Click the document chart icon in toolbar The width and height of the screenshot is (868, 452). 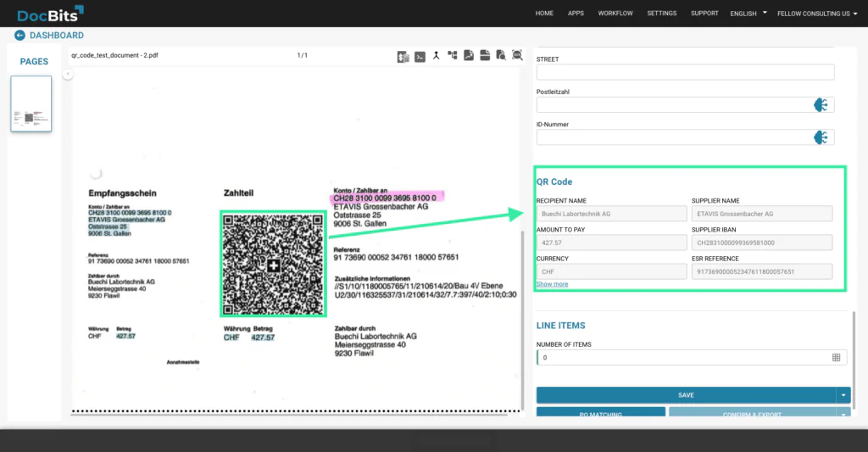(469, 55)
